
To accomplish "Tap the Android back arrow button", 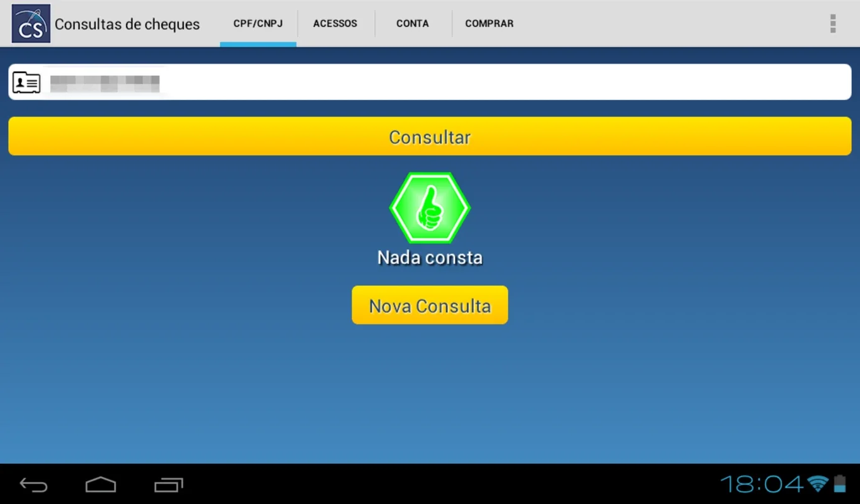I will [x=33, y=484].
